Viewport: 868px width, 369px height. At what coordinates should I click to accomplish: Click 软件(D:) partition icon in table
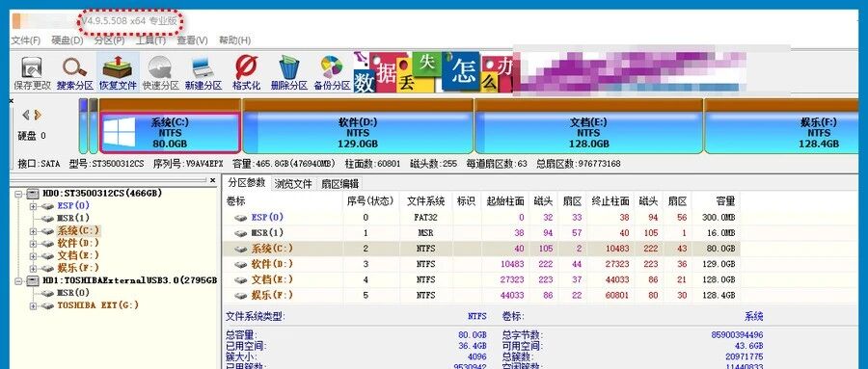point(240,264)
